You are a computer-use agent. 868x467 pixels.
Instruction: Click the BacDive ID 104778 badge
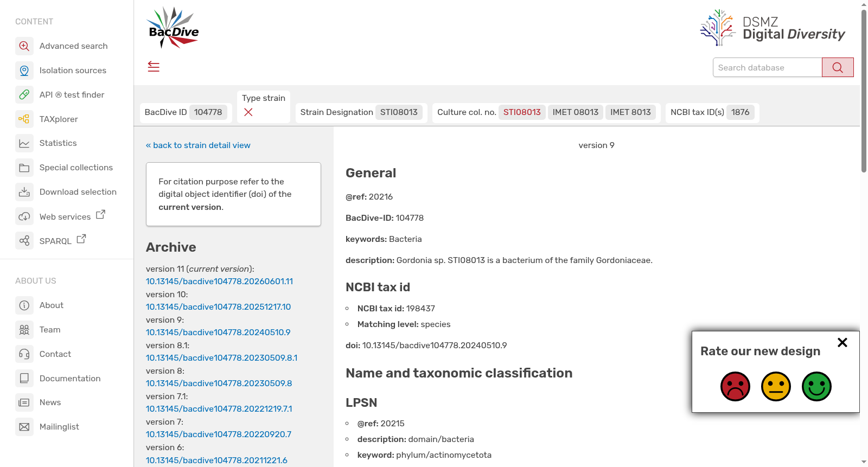tap(208, 112)
